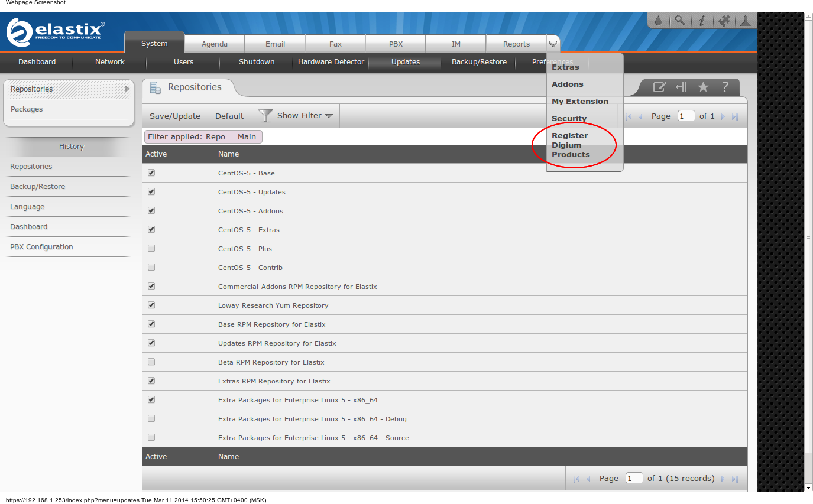The image size is (813, 504).
Task: Open help via the question mark icon
Action: [x=725, y=87]
